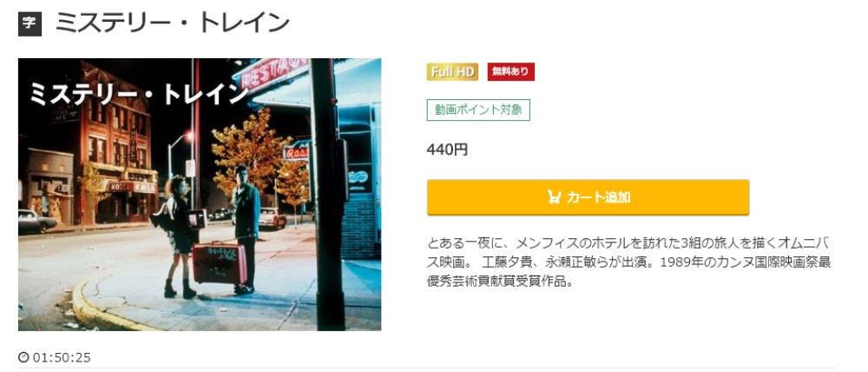Click the shopping cart icon on button

tap(554, 197)
